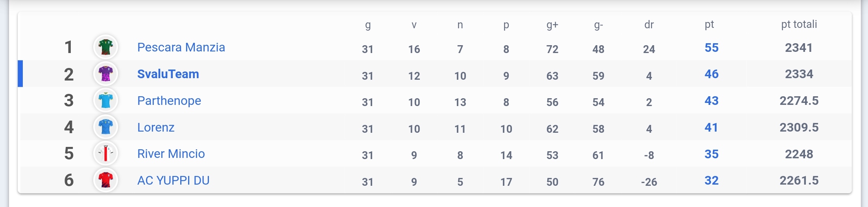Open Parthenope team link
Image resolution: width=868 pixels, height=207 pixels.
coord(169,101)
